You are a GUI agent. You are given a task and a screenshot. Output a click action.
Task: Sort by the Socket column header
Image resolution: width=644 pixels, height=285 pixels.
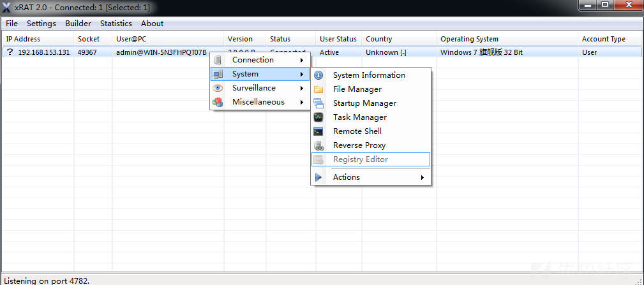pyautogui.click(x=93, y=39)
